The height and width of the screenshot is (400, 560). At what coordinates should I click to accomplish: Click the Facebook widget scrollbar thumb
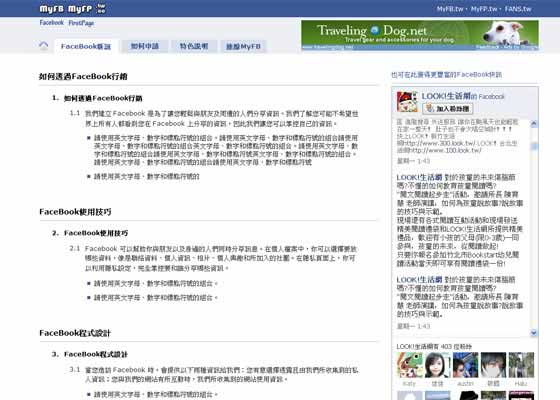pos(534,146)
